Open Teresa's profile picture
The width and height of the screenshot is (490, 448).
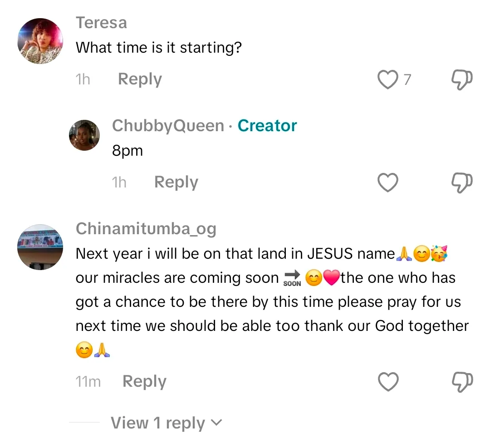[x=40, y=41]
